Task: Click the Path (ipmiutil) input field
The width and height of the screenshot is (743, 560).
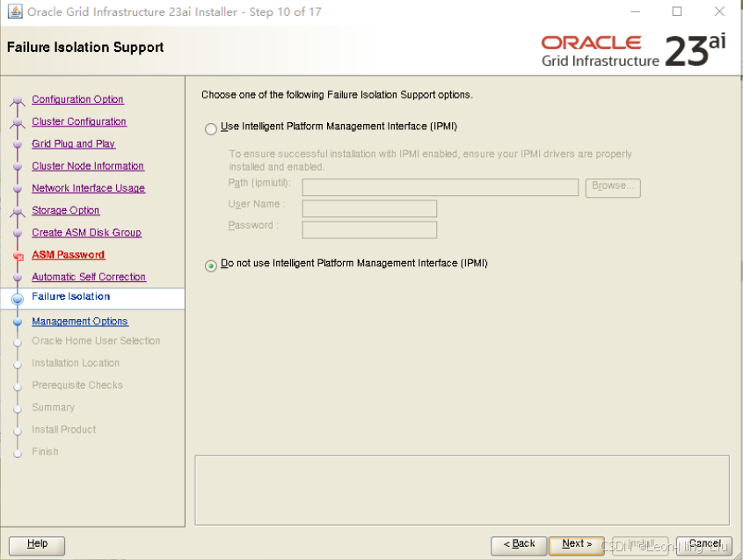Action: 441,187
